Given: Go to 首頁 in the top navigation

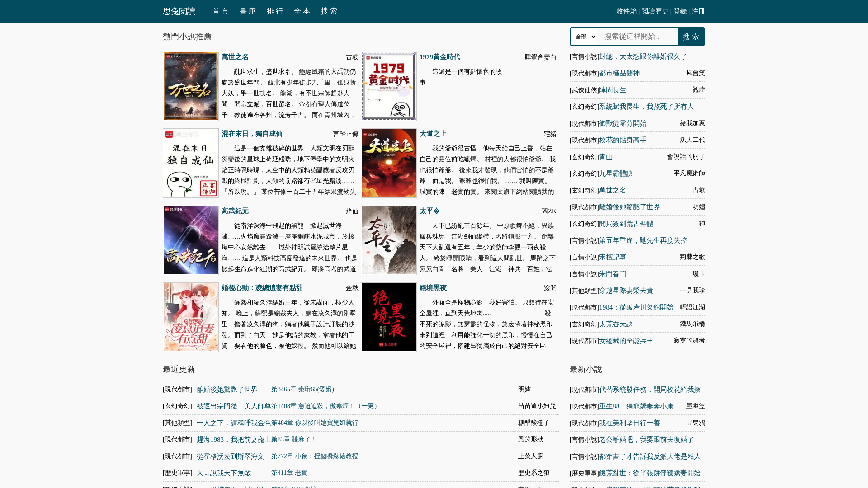Looking at the screenshot, I should 221,11.
